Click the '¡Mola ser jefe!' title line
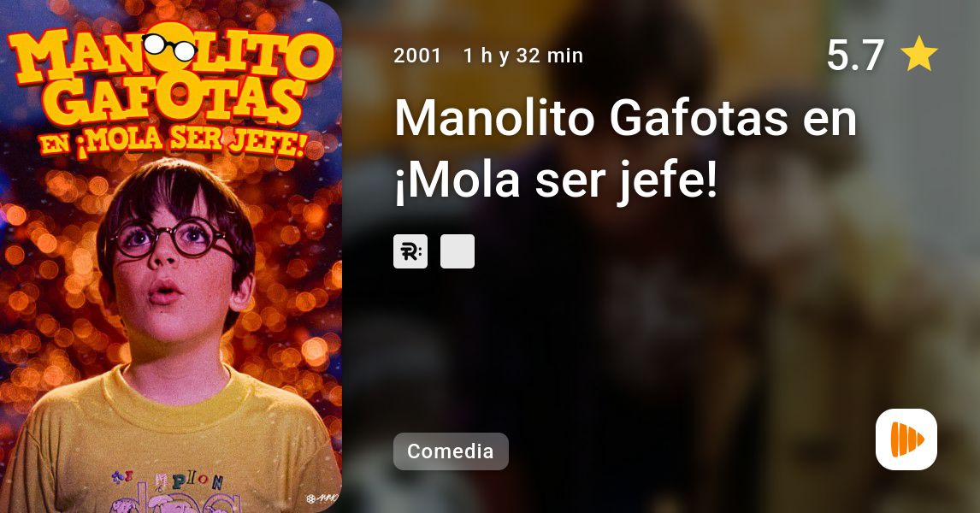The width and height of the screenshot is (980, 513). [x=556, y=180]
